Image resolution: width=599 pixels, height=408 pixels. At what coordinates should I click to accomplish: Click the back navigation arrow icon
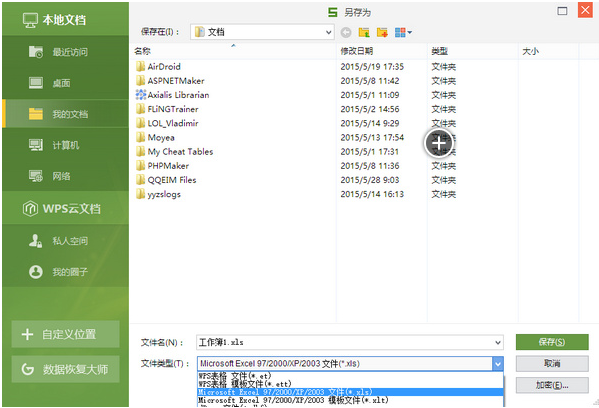346,32
